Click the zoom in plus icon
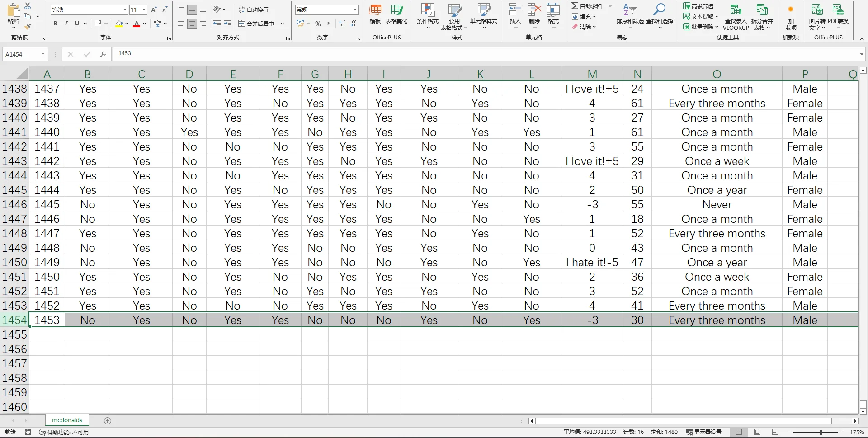 tap(842, 432)
